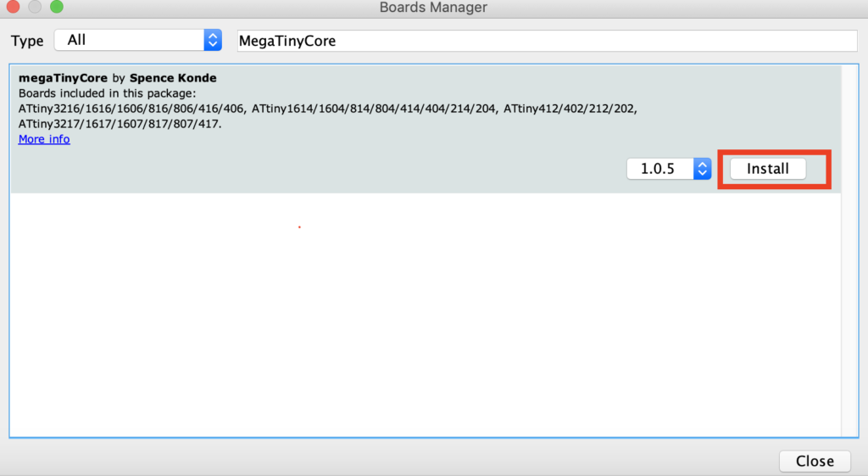Click the Boards Manager title bar
The image size is (868, 476).
point(433,8)
